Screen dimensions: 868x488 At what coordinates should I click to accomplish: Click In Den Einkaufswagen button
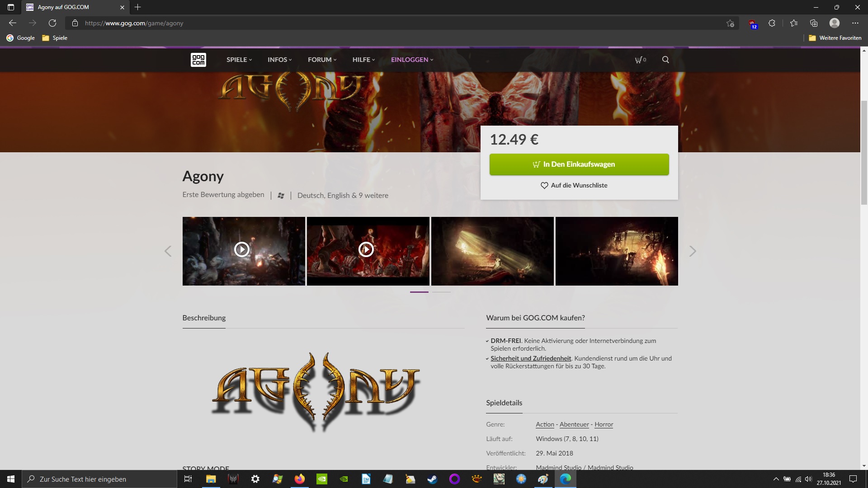tap(579, 164)
